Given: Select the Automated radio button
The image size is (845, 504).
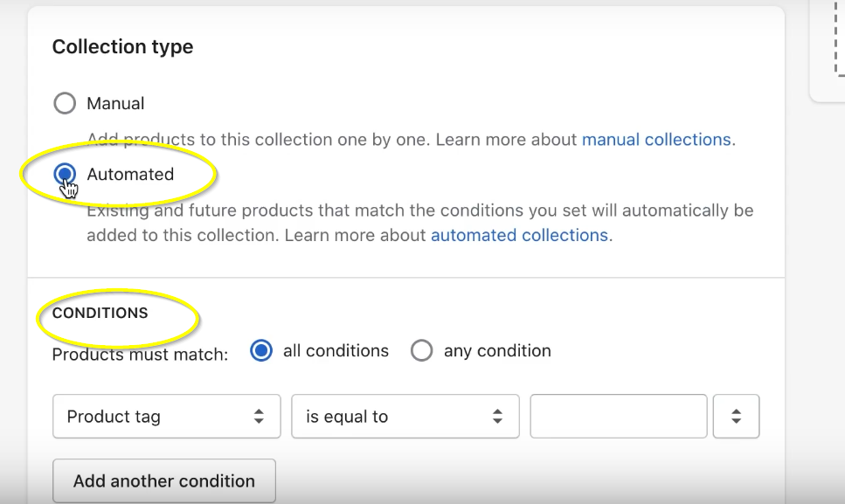Looking at the screenshot, I should [x=65, y=175].
